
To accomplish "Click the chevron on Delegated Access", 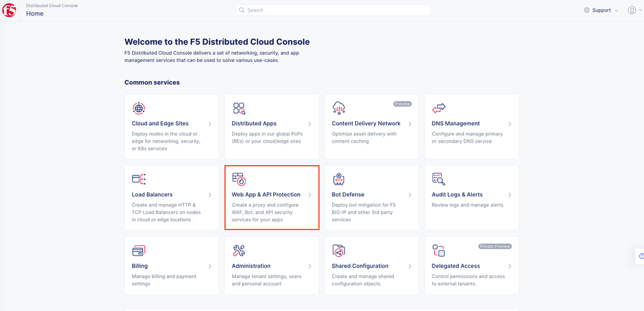I will 510,266.
